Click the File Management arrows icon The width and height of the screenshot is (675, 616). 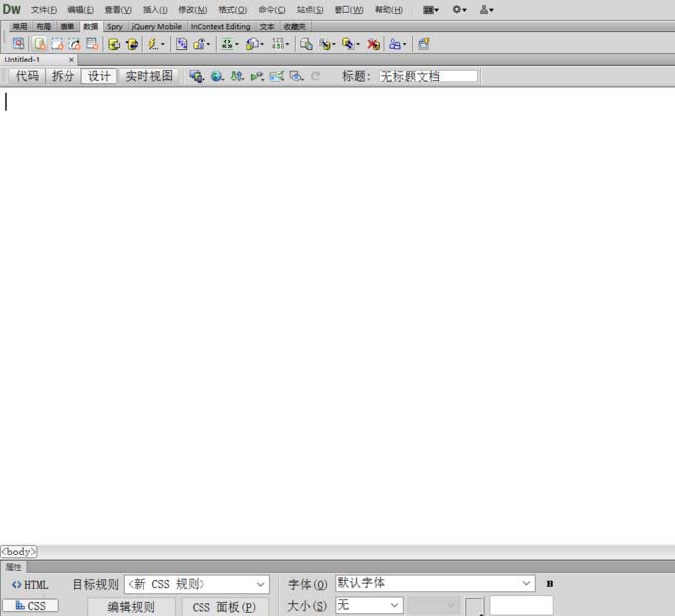(x=237, y=76)
